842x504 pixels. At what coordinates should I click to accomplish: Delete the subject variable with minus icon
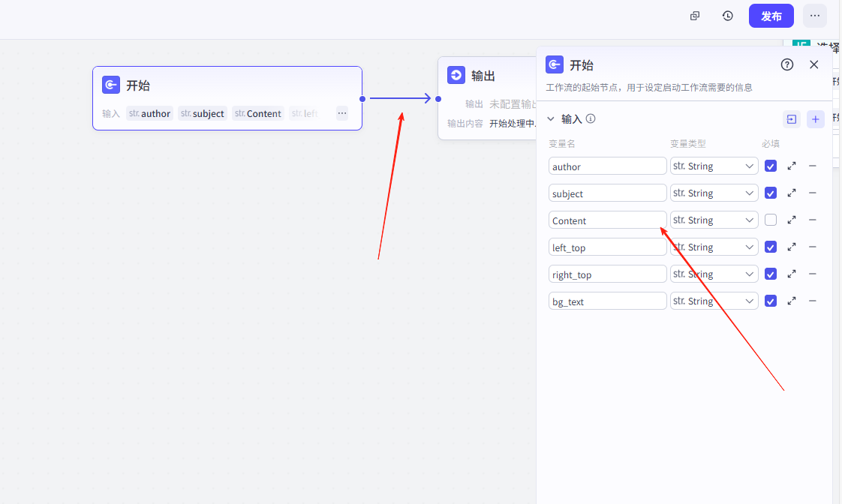[x=813, y=193]
